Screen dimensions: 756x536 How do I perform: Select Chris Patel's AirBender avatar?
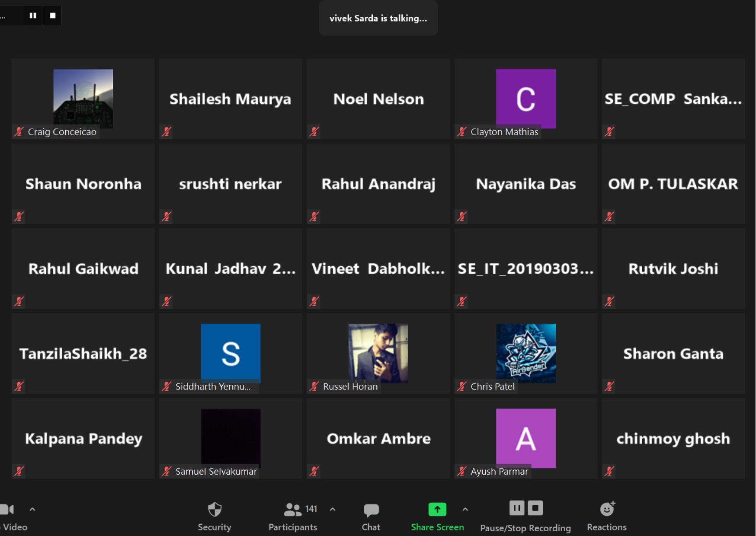pos(526,353)
